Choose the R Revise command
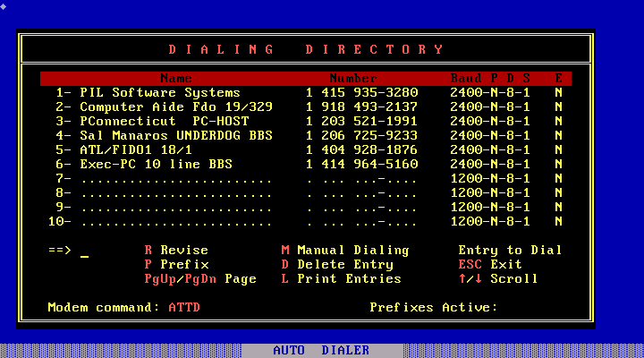The image size is (644, 358). (x=176, y=251)
